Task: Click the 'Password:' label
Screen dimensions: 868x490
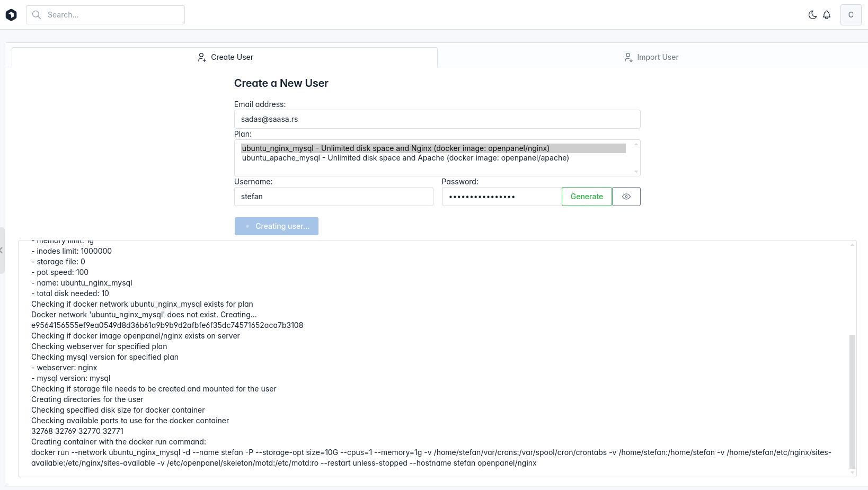Action: coord(460,182)
